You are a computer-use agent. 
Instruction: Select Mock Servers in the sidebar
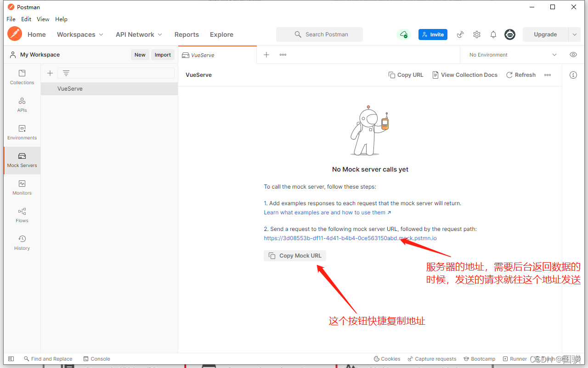(22, 160)
